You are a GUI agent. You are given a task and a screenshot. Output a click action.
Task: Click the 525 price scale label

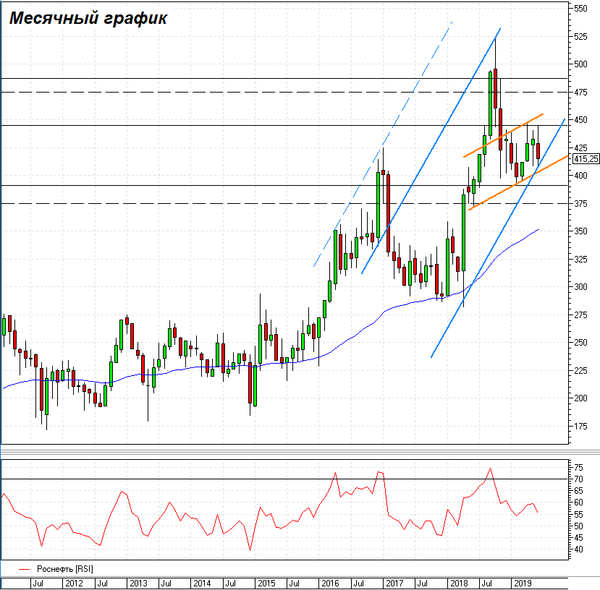(x=580, y=36)
